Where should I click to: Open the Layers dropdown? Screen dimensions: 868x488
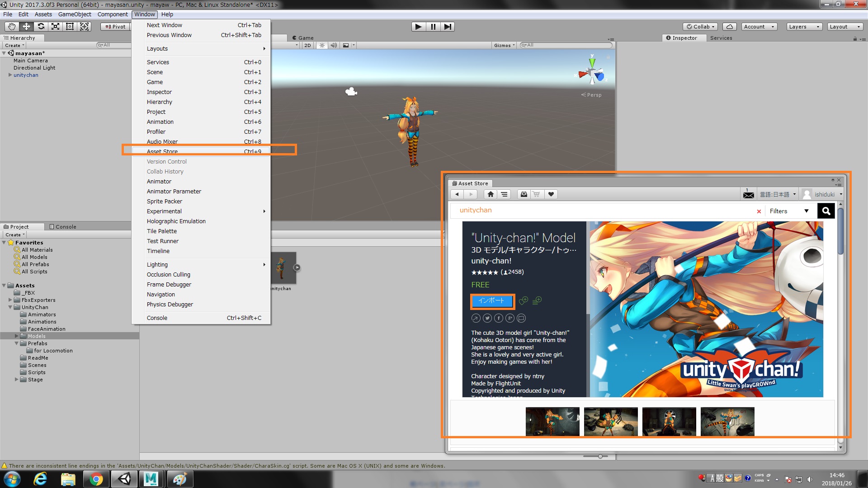[804, 27]
